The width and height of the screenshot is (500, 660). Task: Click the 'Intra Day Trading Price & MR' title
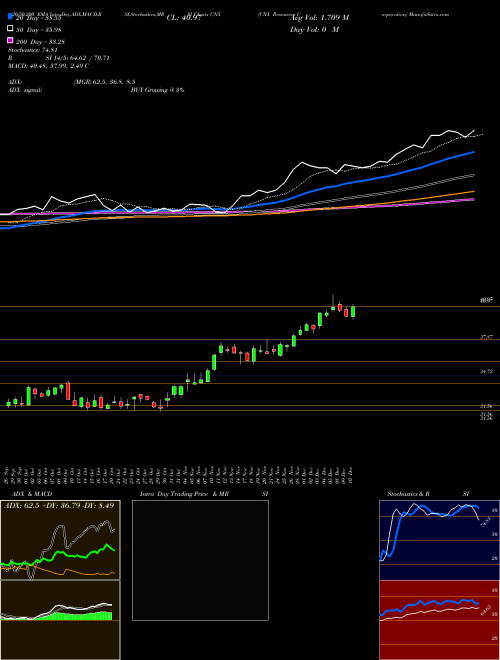pyautogui.click(x=185, y=494)
